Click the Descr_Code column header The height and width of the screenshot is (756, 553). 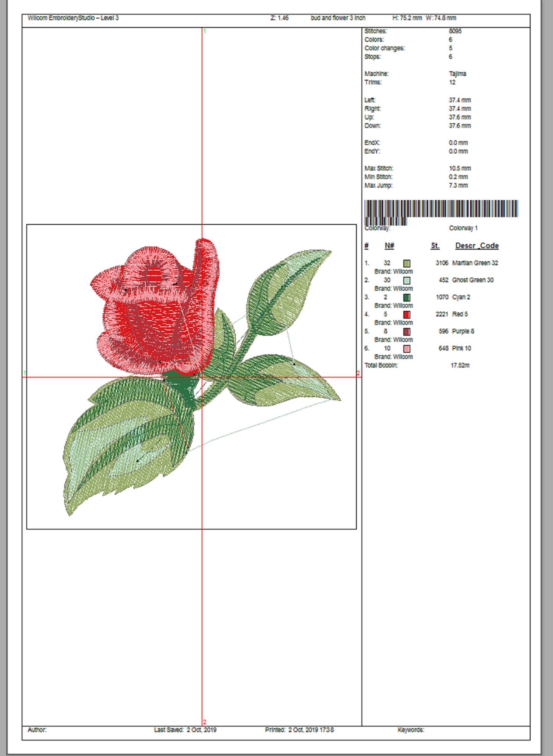point(477,246)
